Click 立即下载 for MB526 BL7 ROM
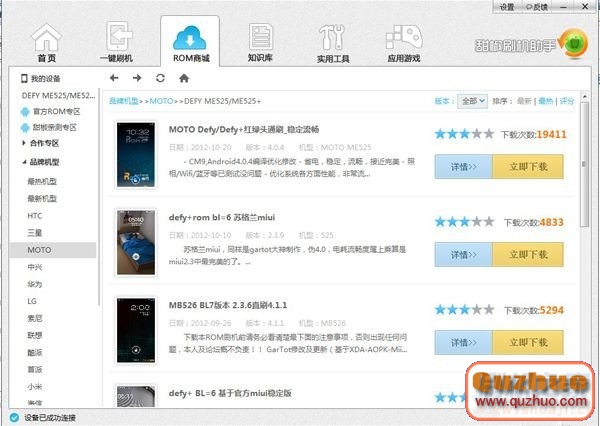Screen dimensions: 600x426 [528, 342]
